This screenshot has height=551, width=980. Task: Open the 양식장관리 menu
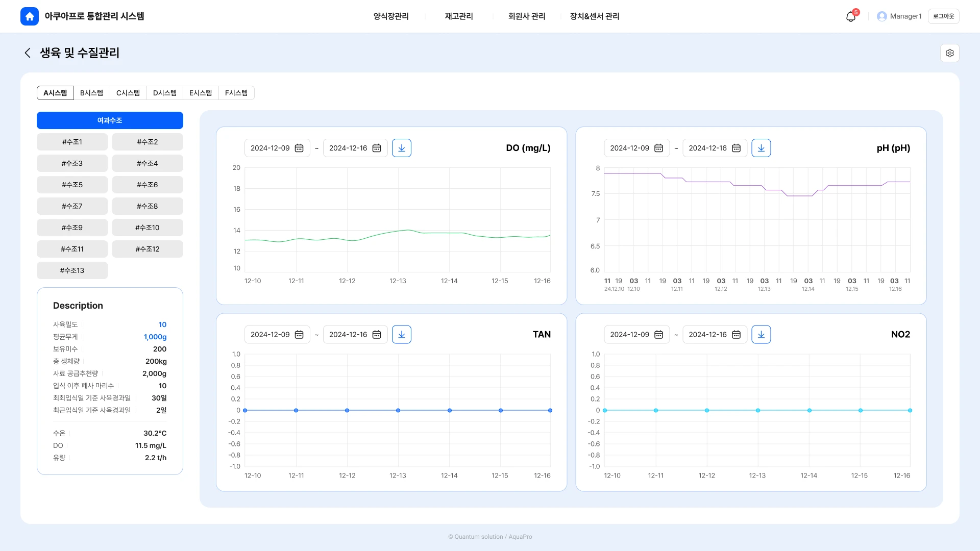(391, 16)
